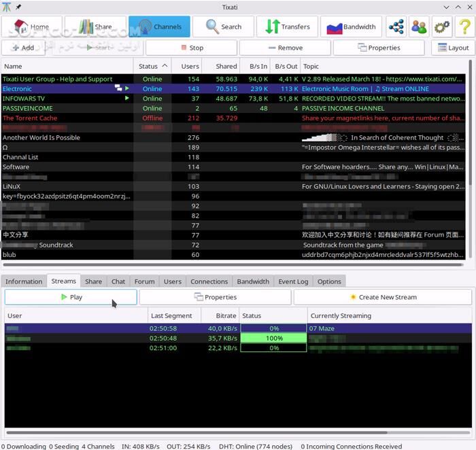The width and height of the screenshot is (476, 450).
Task: Open the Layout options button
Action: pos(452,48)
